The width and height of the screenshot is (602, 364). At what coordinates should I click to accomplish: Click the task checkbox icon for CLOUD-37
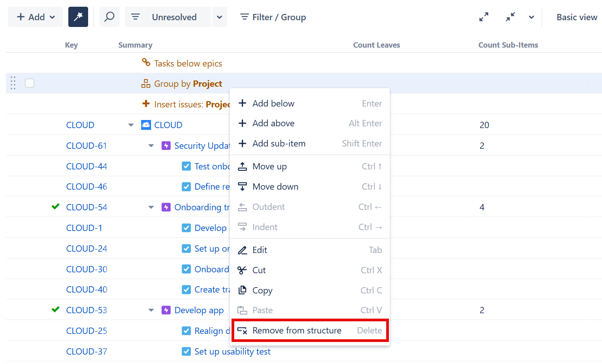(x=186, y=351)
